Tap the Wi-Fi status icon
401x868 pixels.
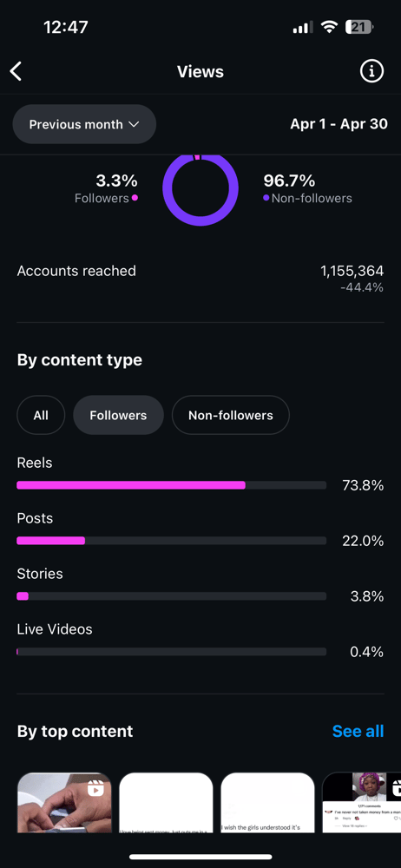[x=330, y=27]
